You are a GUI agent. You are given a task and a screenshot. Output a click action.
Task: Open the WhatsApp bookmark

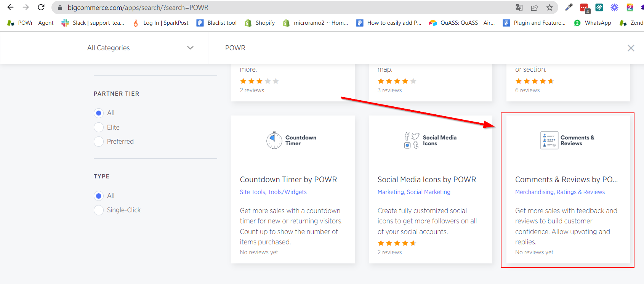tap(593, 23)
